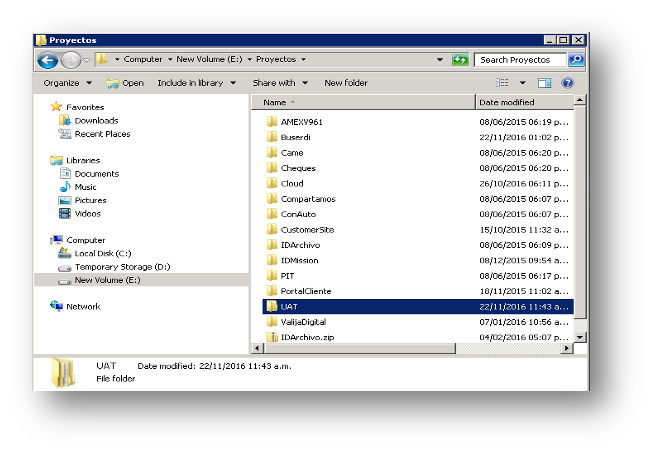Open the Downloads favorite folder
652x454 pixels.
click(95, 120)
